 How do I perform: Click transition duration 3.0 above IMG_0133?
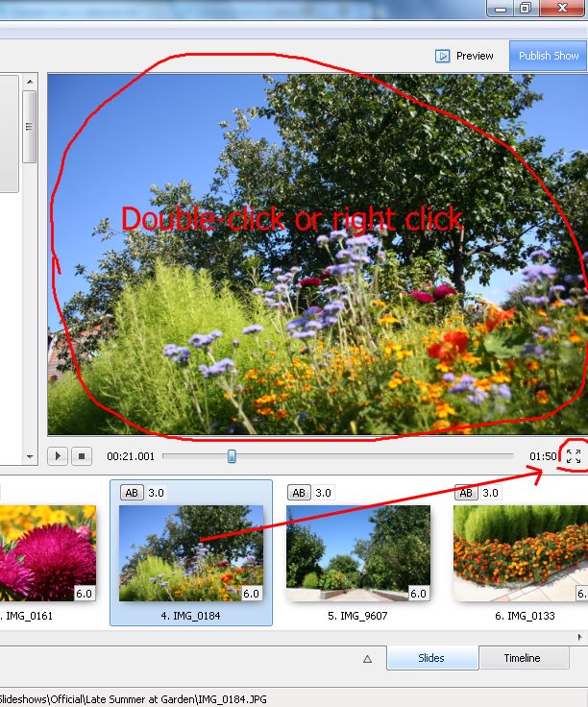(x=491, y=493)
